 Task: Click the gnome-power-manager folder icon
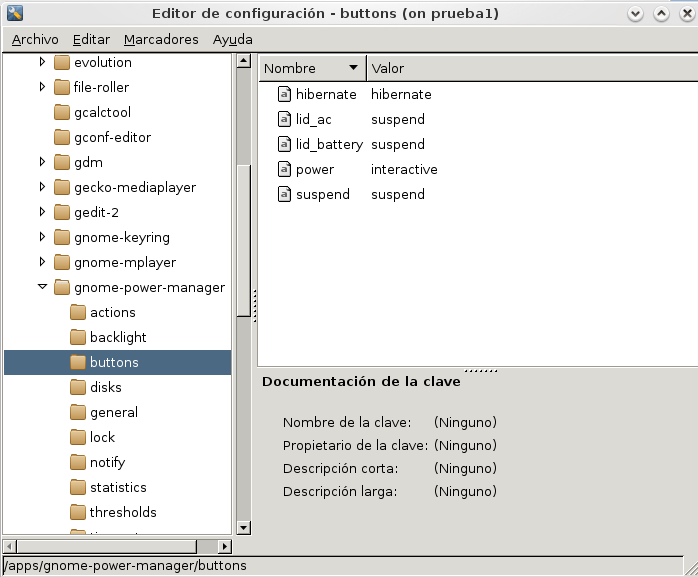[x=62, y=287]
